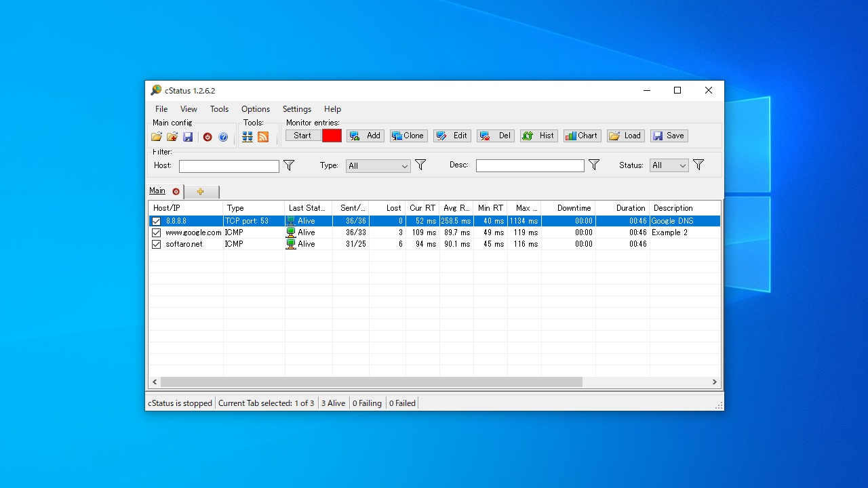The height and width of the screenshot is (488, 868).
Task: Sort by Description column header
Action: point(685,208)
